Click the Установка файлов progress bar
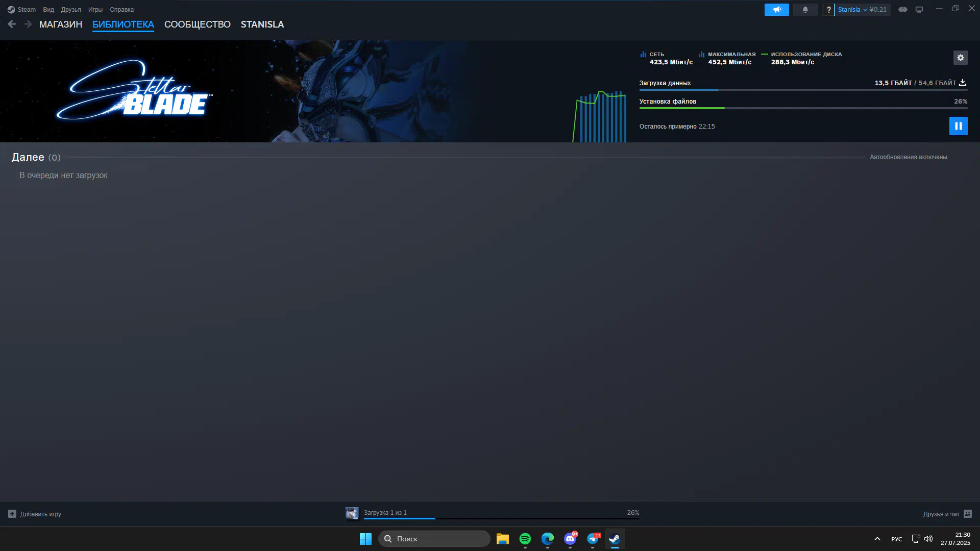 (x=803, y=108)
